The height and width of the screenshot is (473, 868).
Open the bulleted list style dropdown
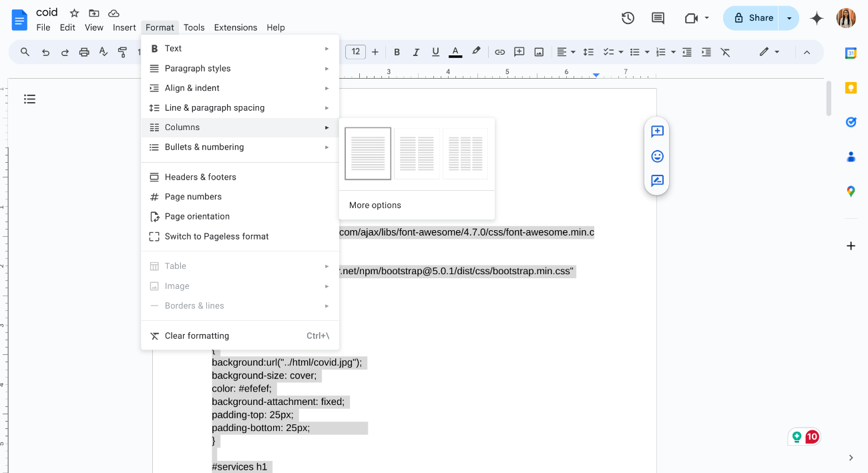pyautogui.click(x=645, y=51)
